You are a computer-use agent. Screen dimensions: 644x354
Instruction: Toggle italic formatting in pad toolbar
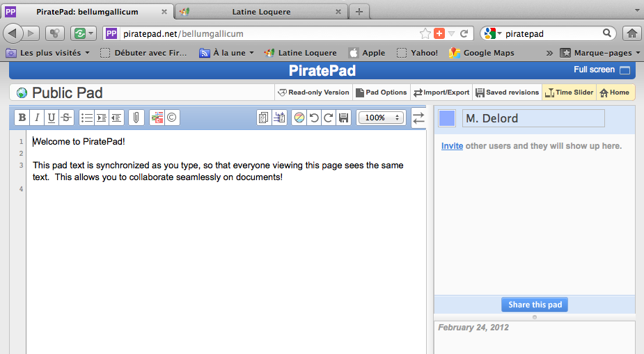(x=37, y=118)
